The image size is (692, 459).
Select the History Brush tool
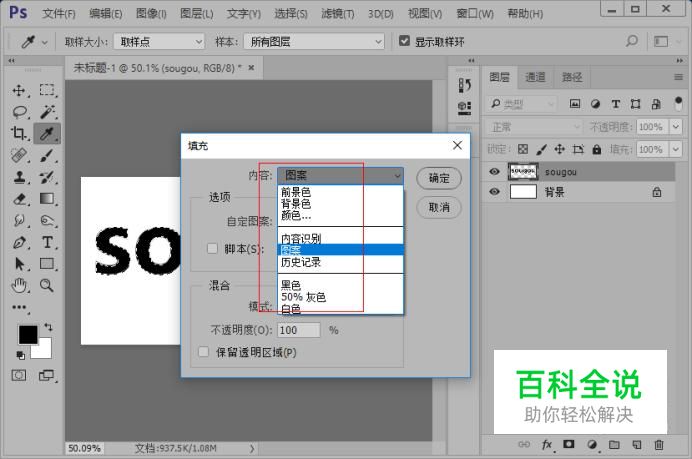47,177
